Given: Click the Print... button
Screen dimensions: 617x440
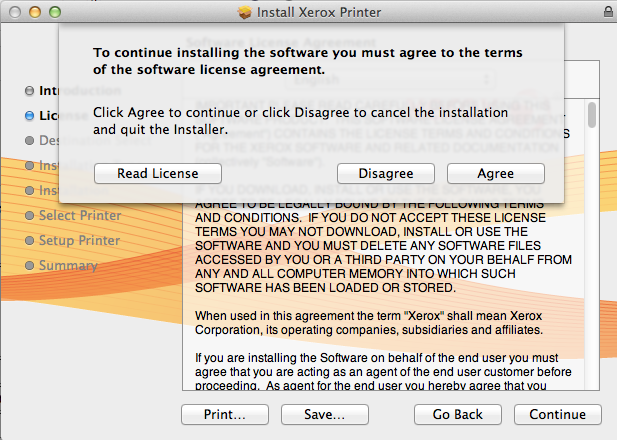Looking at the screenshot, I should (x=226, y=414).
